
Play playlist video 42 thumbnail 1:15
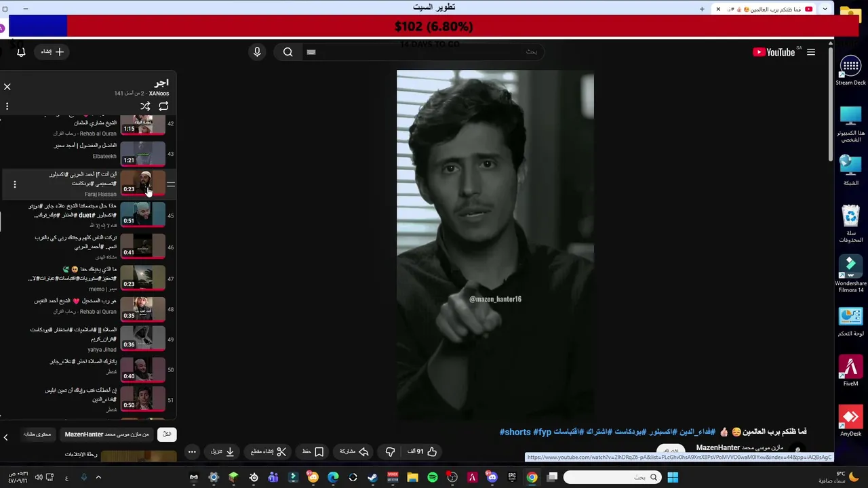click(x=143, y=125)
